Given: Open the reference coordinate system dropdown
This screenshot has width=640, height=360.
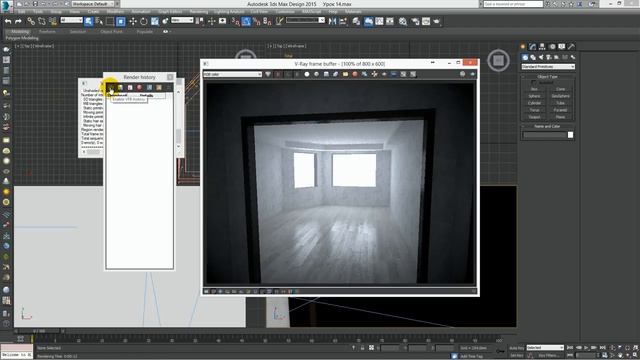Looking at the screenshot, I should coord(182,20).
